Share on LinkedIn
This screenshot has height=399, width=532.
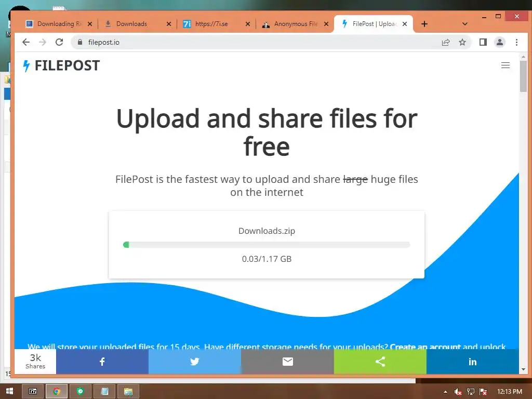[x=473, y=362]
